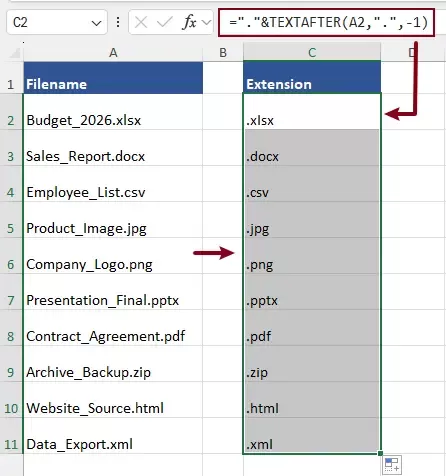This screenshot has height=476, width=446.
Task: Select column A header
Action: click(113, 52)
